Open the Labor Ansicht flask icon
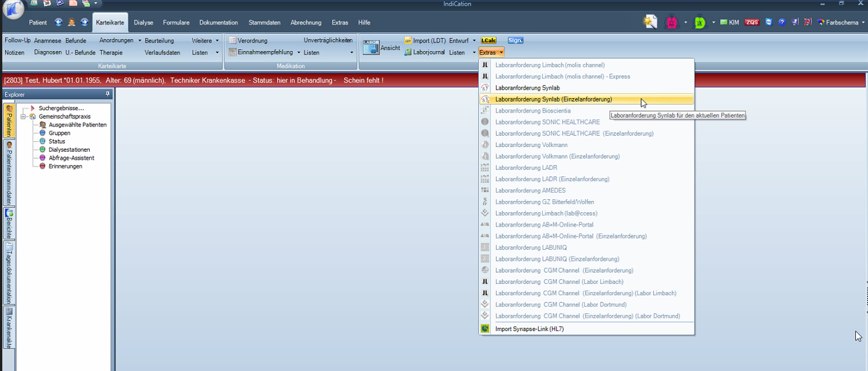 371,47
